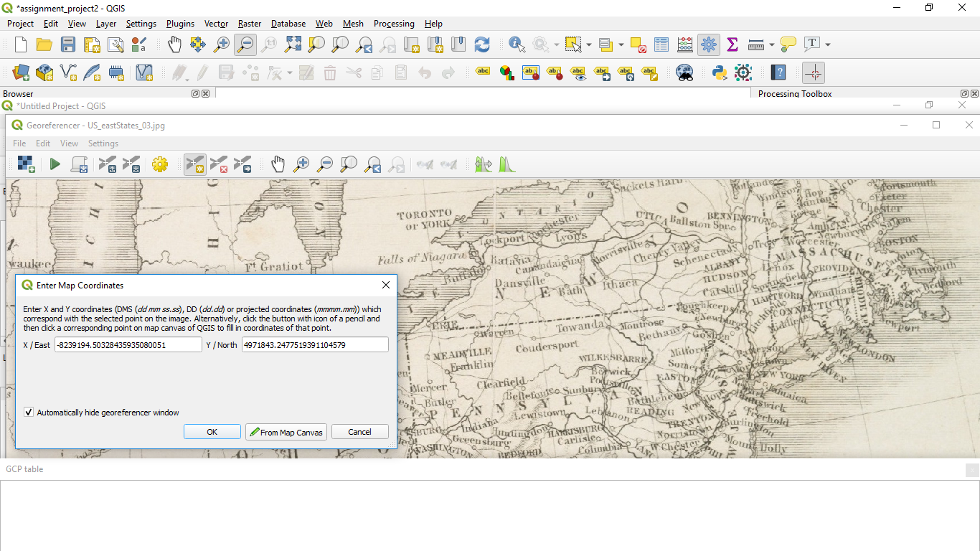
Task: Click the Map Tips speech bubble icon
Action: (788, 44)
